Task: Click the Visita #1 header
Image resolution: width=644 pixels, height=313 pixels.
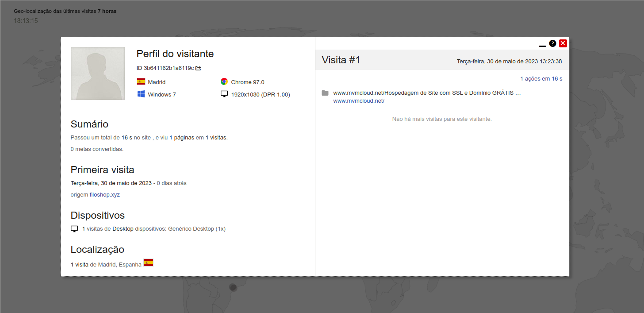Action: tap(341, 60)
